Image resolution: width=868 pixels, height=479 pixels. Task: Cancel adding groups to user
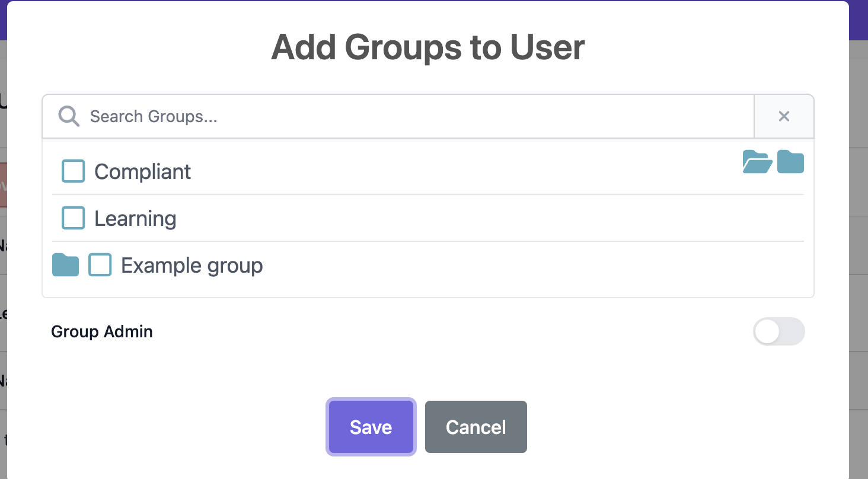pos(476,426)
